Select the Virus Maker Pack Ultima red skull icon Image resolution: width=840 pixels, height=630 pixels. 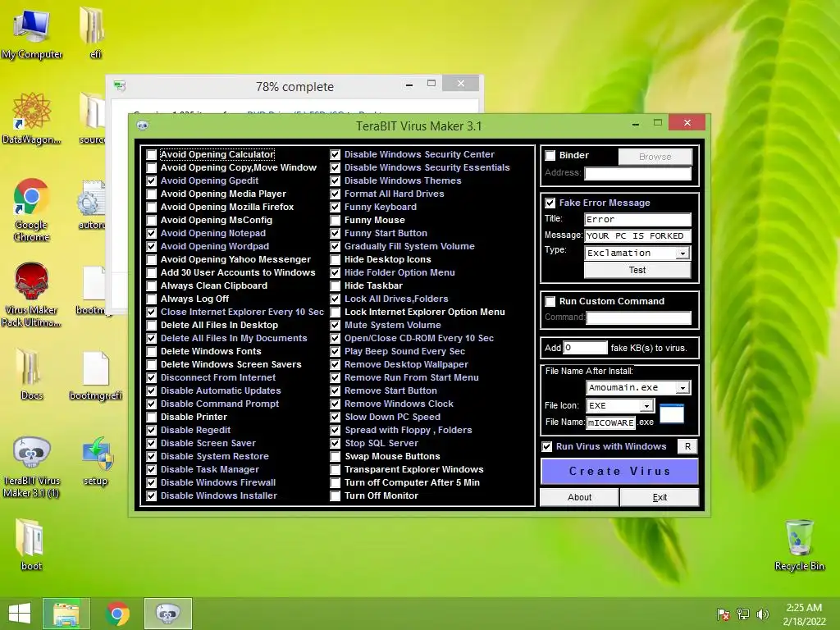[32, 294]
